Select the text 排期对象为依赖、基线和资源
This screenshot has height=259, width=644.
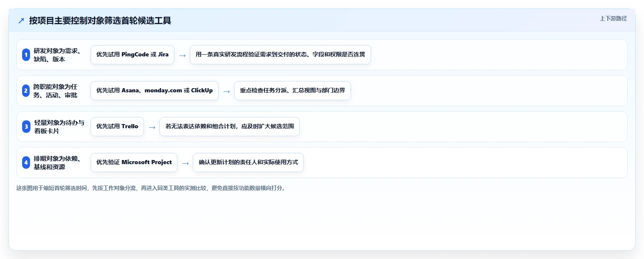pos(57,163)
